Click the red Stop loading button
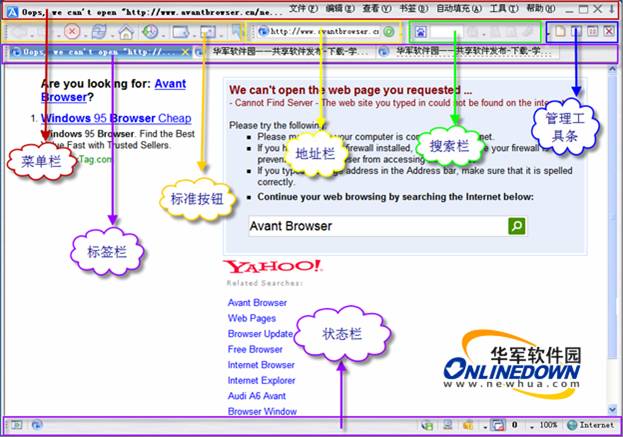The width and height of the screenshot is (623, 437). [x=72, y=31]
